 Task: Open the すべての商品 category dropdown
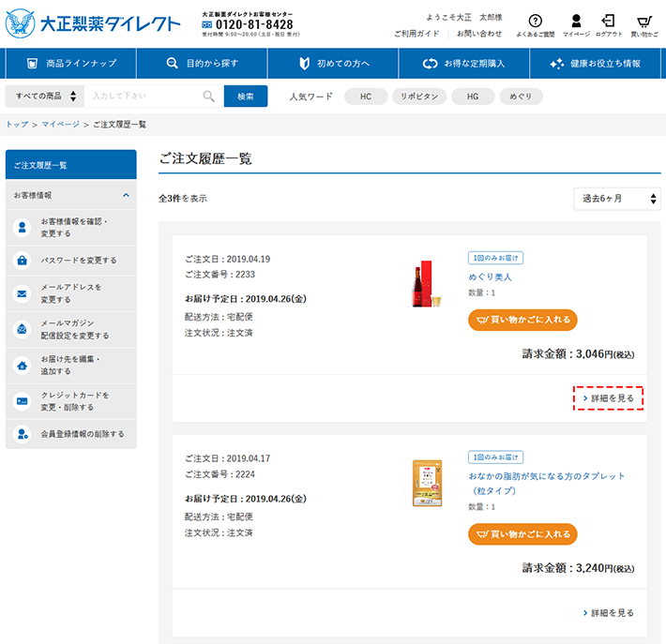(x=45, y=97)
